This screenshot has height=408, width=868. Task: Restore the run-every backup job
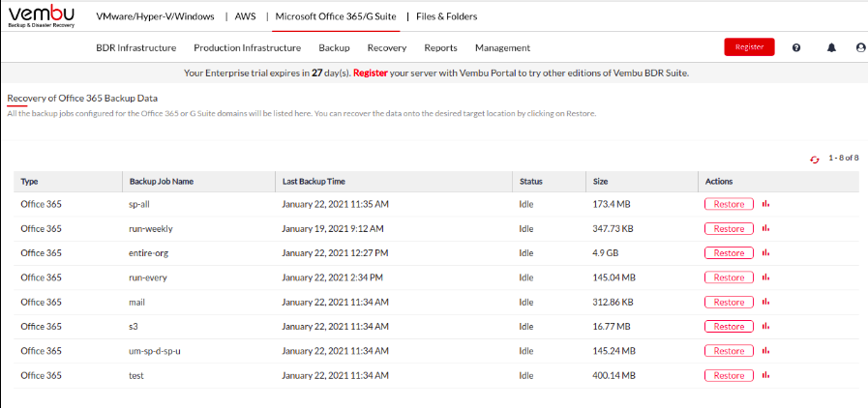click(729, 277)
